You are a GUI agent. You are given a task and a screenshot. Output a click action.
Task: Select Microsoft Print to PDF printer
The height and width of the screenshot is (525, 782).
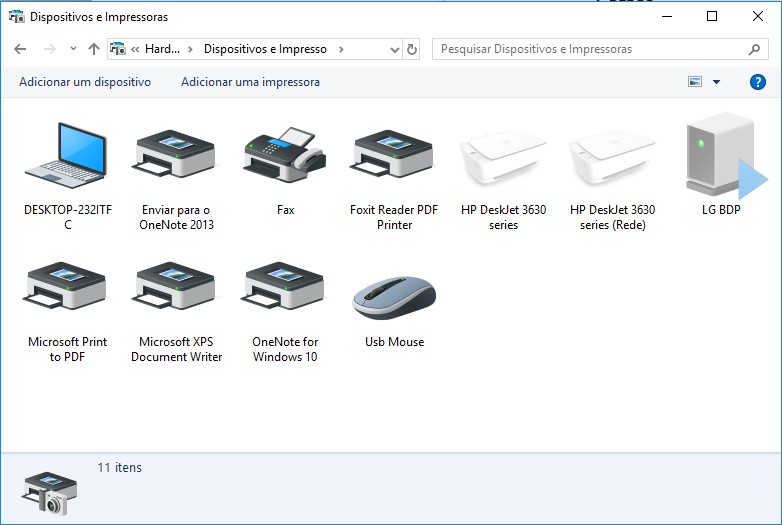(67, 309)
